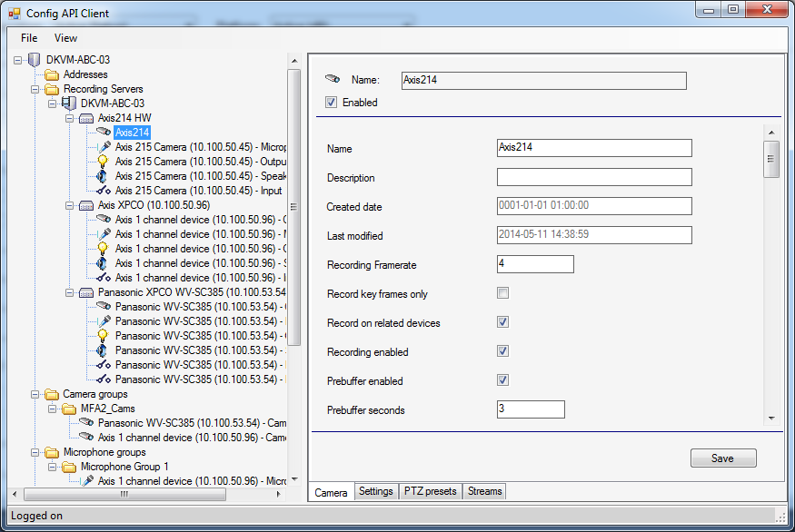The image size is (795, 532).
Task: Click the Camera groups folder icon
Action: [51, 395]
